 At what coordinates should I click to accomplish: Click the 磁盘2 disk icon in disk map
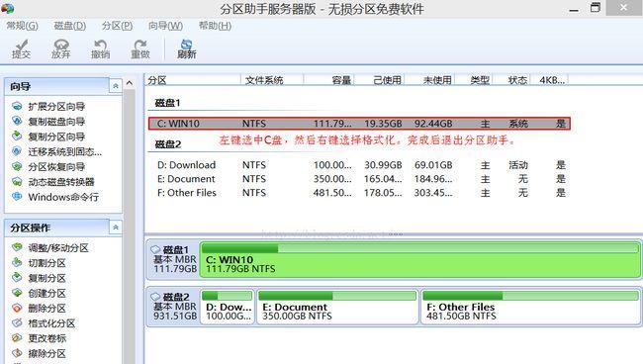pyautogui.click(x=155, y=297)
